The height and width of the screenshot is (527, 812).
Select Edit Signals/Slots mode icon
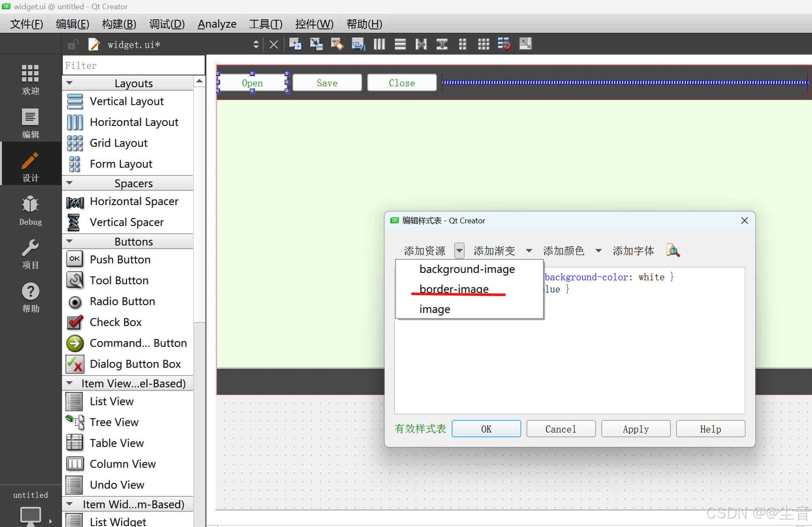click(316, 44)
